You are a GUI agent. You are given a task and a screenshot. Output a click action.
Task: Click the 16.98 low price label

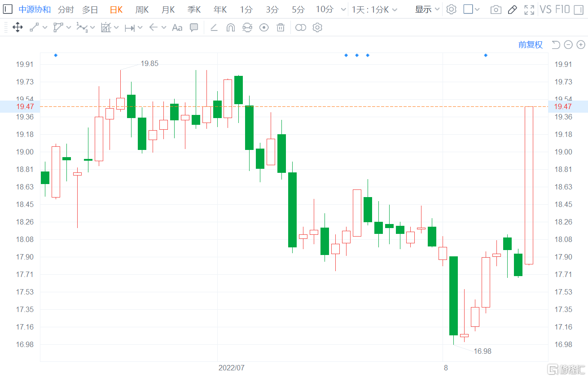point(483,351)
